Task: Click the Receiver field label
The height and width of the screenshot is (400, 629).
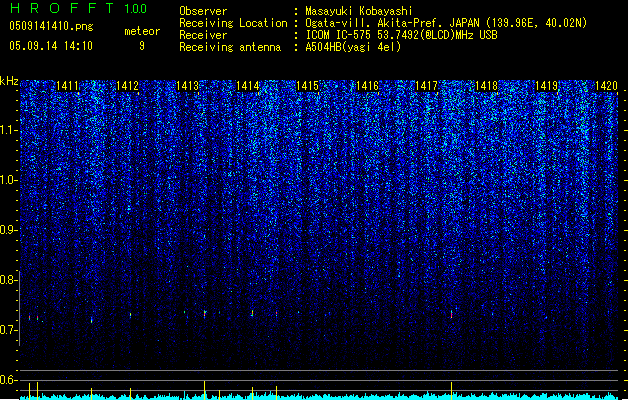Action: pos(203,35)
